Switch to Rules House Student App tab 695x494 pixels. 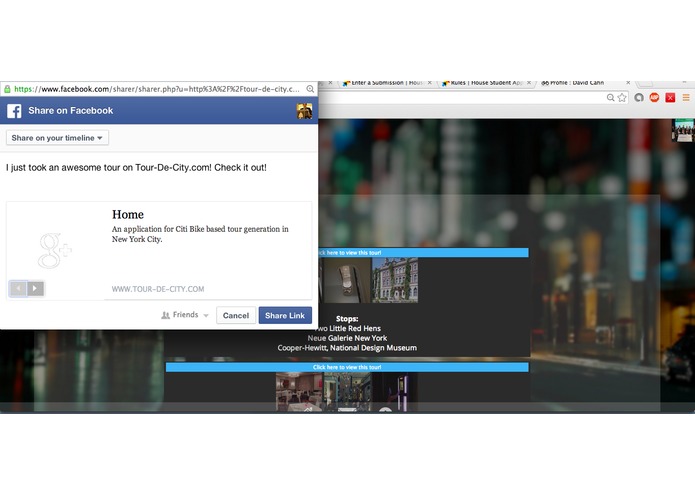(484, 83)
